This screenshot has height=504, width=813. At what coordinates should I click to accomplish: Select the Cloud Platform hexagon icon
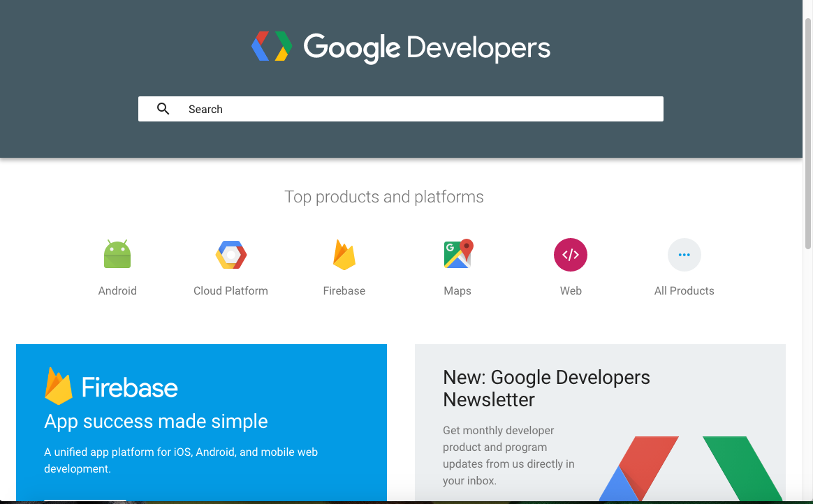click(x=230, y=255)
